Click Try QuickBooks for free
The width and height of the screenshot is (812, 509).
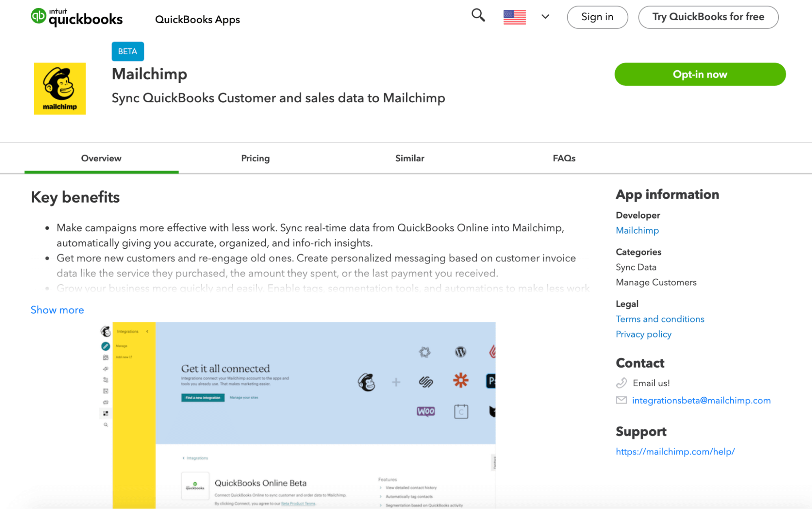tap(708, 17)
